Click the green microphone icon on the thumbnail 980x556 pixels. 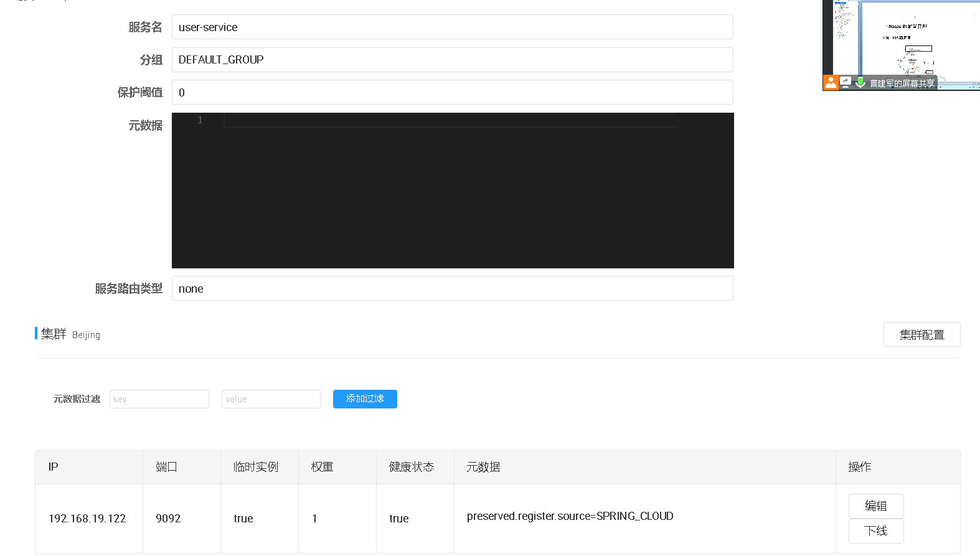click(x=860, y=82)
